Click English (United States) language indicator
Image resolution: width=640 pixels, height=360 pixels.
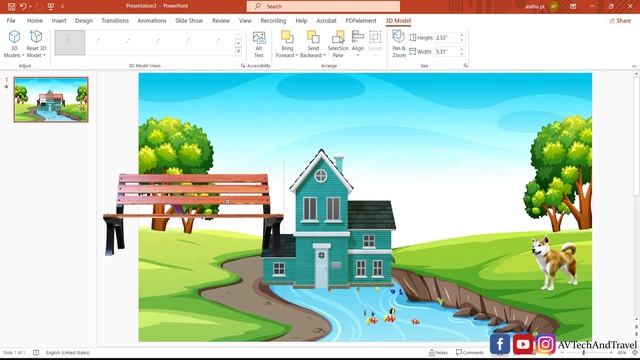[68, 352]
